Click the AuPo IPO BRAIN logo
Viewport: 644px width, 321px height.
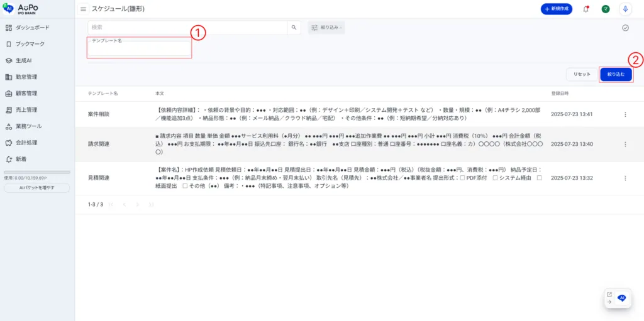21,9
